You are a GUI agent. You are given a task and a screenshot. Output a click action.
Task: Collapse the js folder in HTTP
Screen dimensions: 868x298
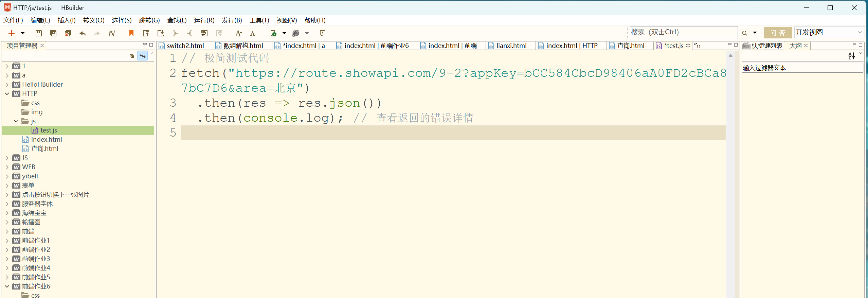(16, 121)
